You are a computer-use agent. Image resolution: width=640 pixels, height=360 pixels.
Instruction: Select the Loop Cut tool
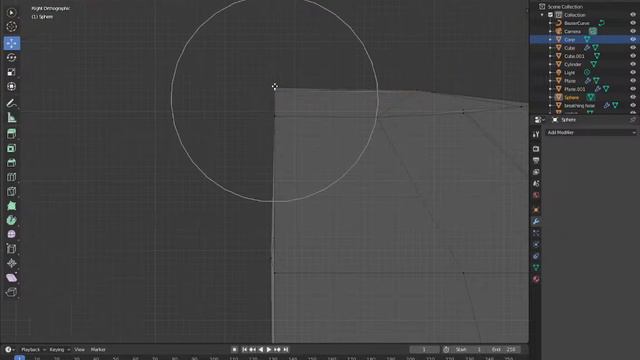point(11,177)
